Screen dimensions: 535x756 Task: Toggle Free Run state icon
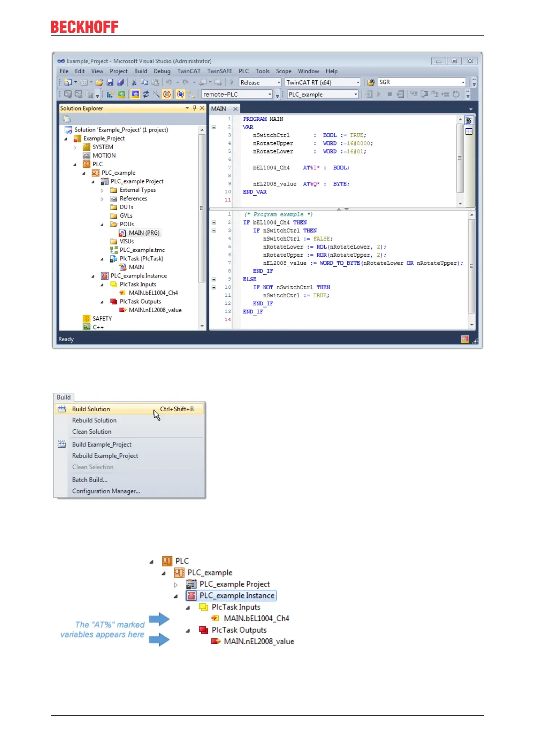pos(167,94)
